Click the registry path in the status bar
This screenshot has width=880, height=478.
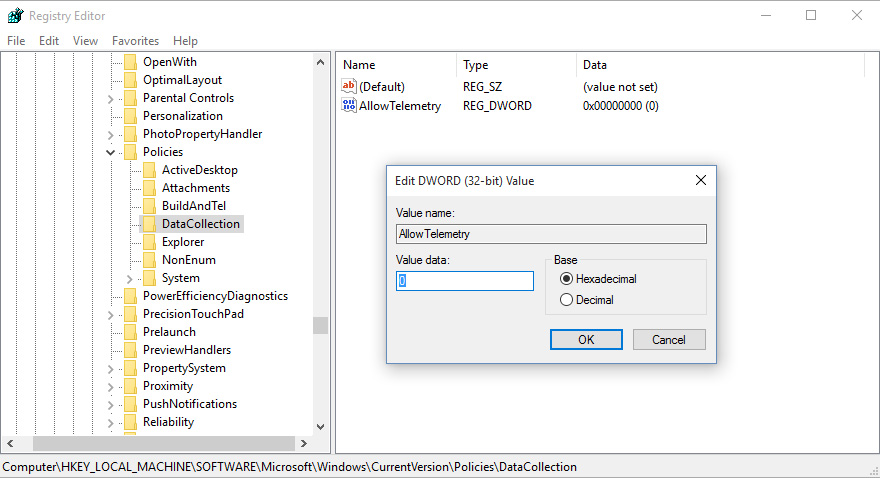point(290,467)
